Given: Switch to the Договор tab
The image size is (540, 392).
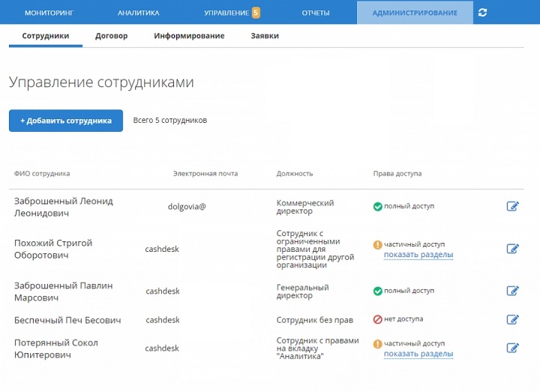Looking at the screenshot, I should coord(111,36).
